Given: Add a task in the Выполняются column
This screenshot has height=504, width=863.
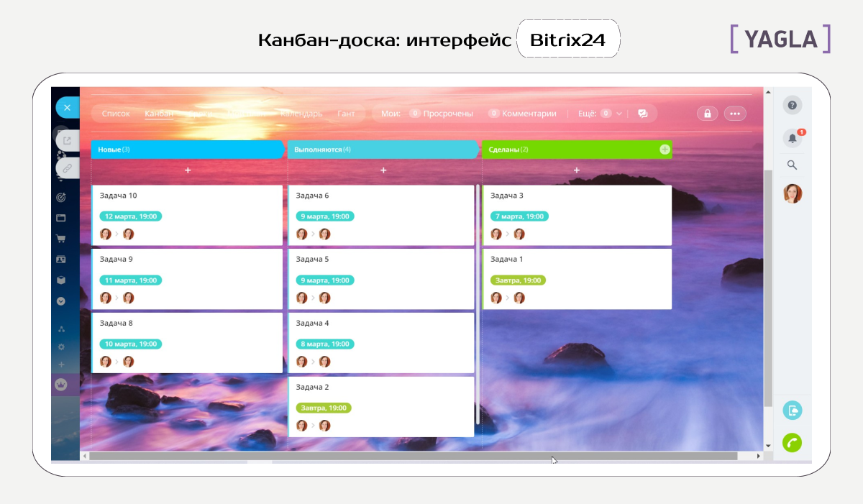Looking at the screenshot, I should [x=383, y=170].
